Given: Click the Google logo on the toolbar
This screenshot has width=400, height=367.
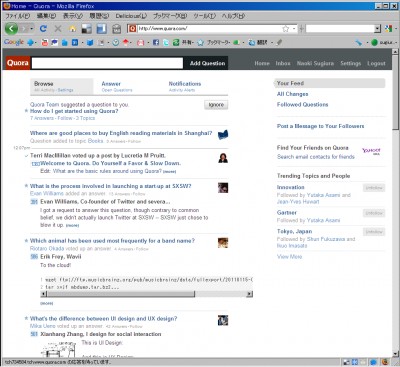Looking at the screenshot, I should point(14,42).
